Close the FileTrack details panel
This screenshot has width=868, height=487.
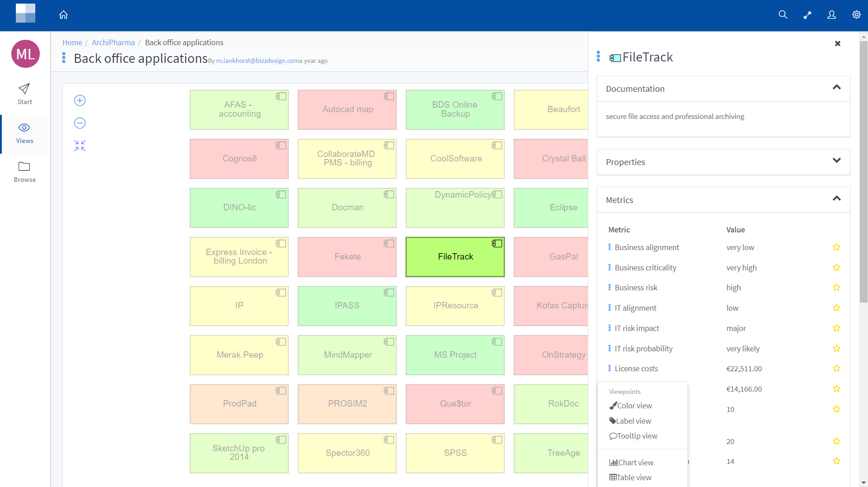(x=837, y=43)
